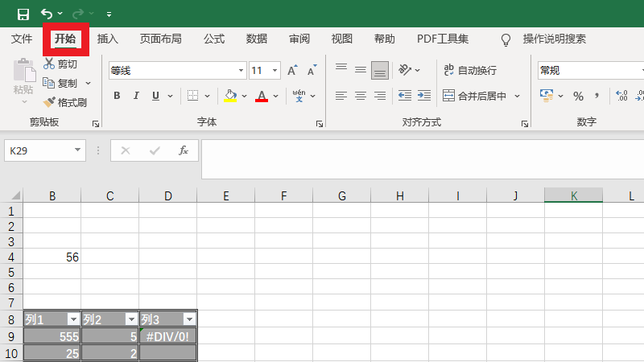Screen dimensions: 644x362
Task: Expand the 列1 filter dropdown
Action: point(73,319)
